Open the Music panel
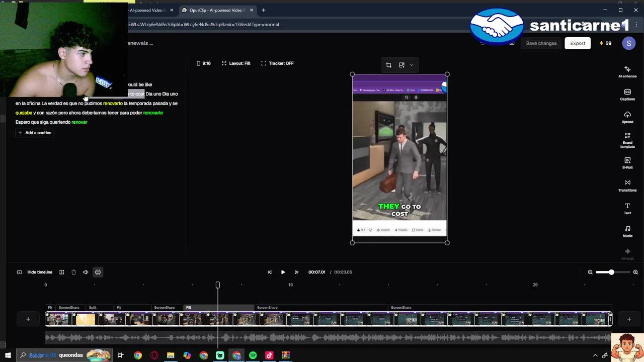Image resolution: width=644 pixels, height=362 pixels. [627, 231]
